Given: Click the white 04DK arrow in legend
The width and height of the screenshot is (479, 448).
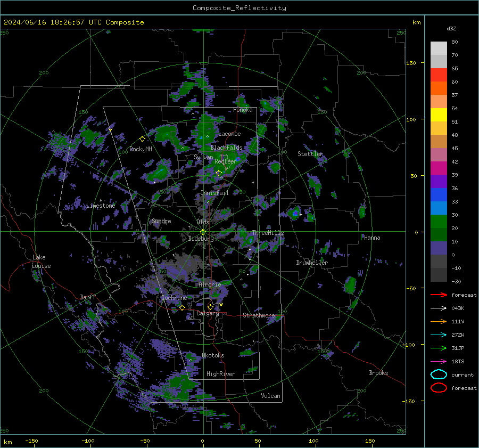Looking at the screenshot, I should pyautogui.click(x=439, y=308).
